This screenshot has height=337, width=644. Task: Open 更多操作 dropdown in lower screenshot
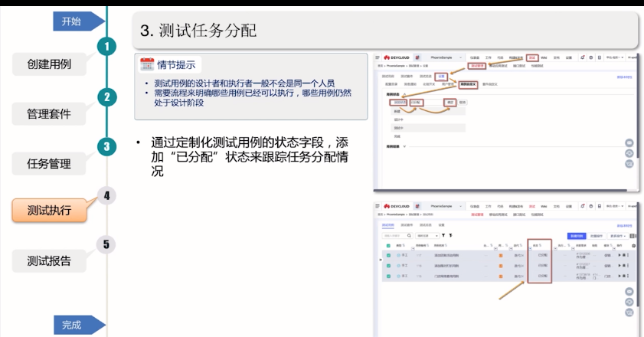click(618, 236)
